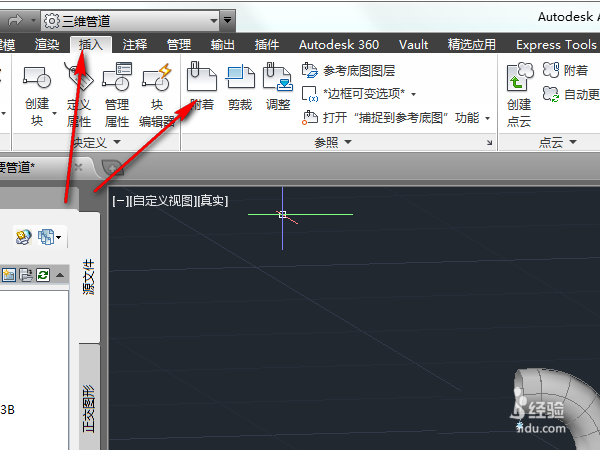Click the 调整 adjust tool
600x450 pixels.
[x=278, y=87]
